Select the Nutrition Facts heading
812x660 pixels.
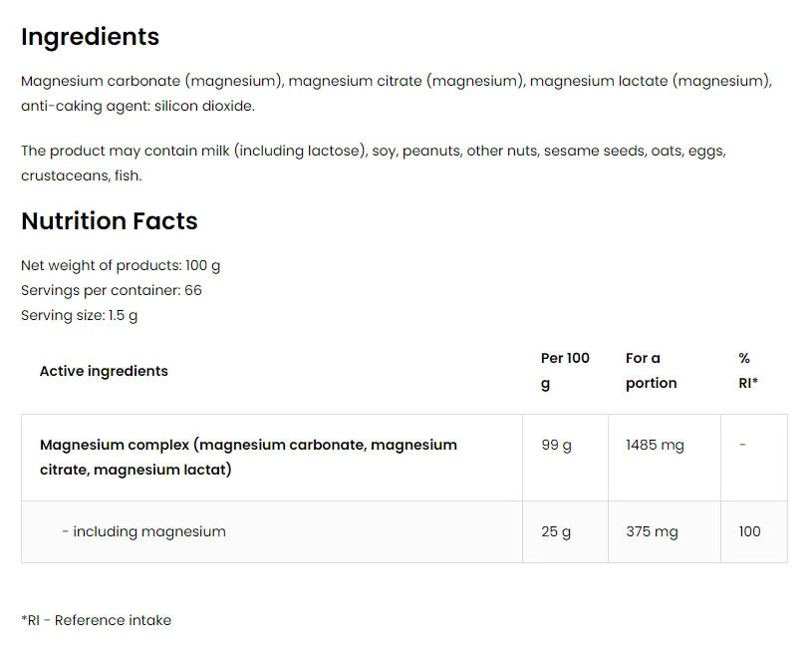pyautogui.click(x=110, y=221)
